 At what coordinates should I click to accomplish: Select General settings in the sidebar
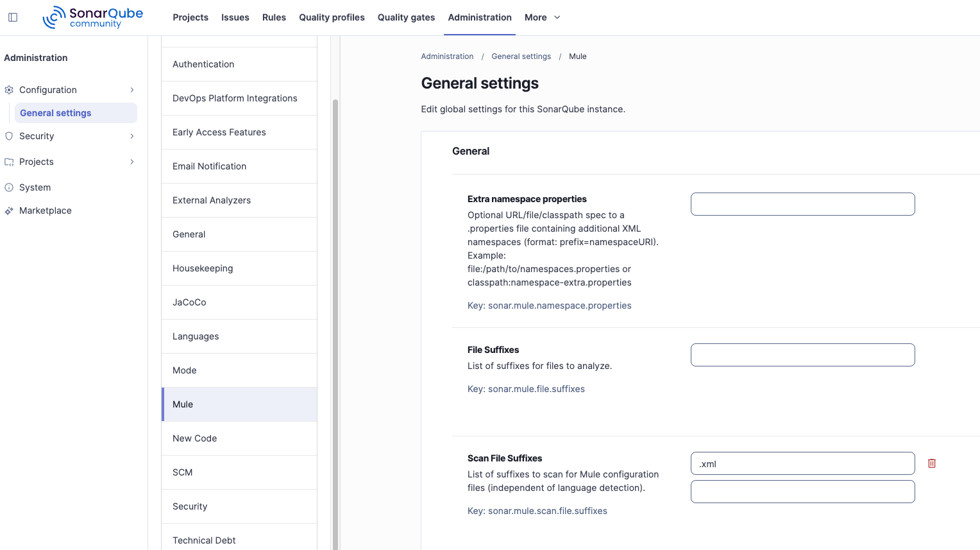[x=76, y=113]
